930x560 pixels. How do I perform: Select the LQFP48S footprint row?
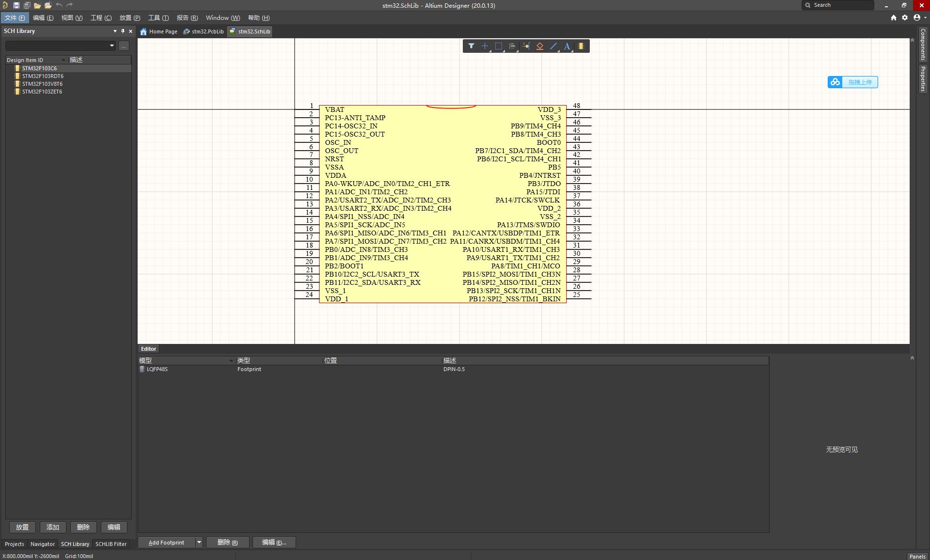453,369
